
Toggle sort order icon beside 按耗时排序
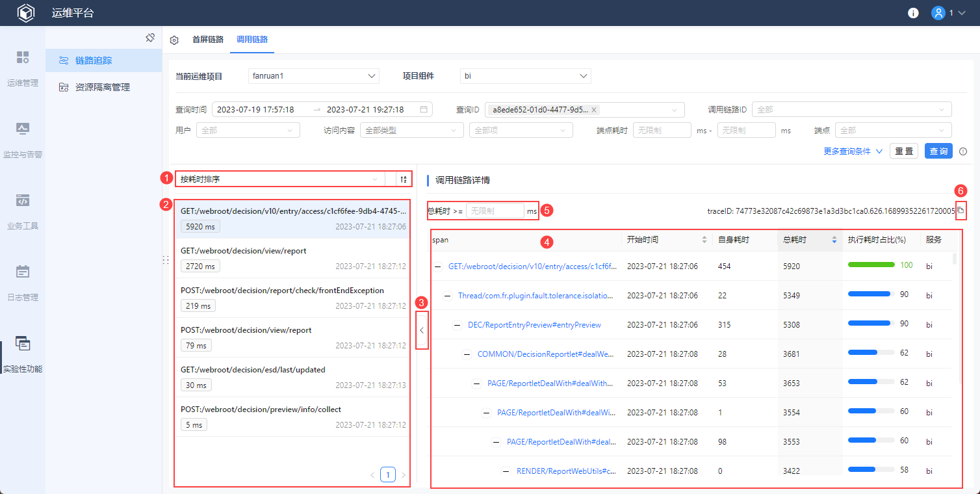[x=404, y=179]
